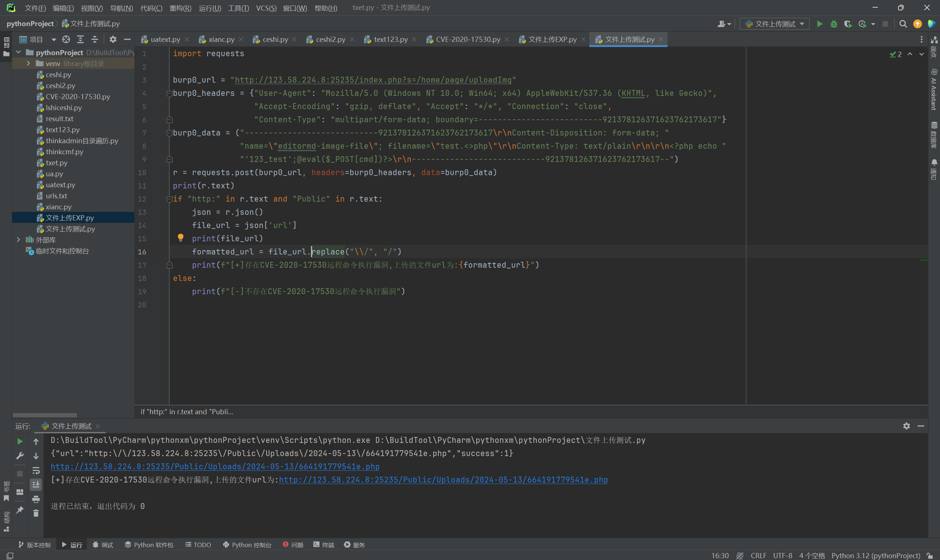Collapse the if-block fold on line 12

coord(169,199)
